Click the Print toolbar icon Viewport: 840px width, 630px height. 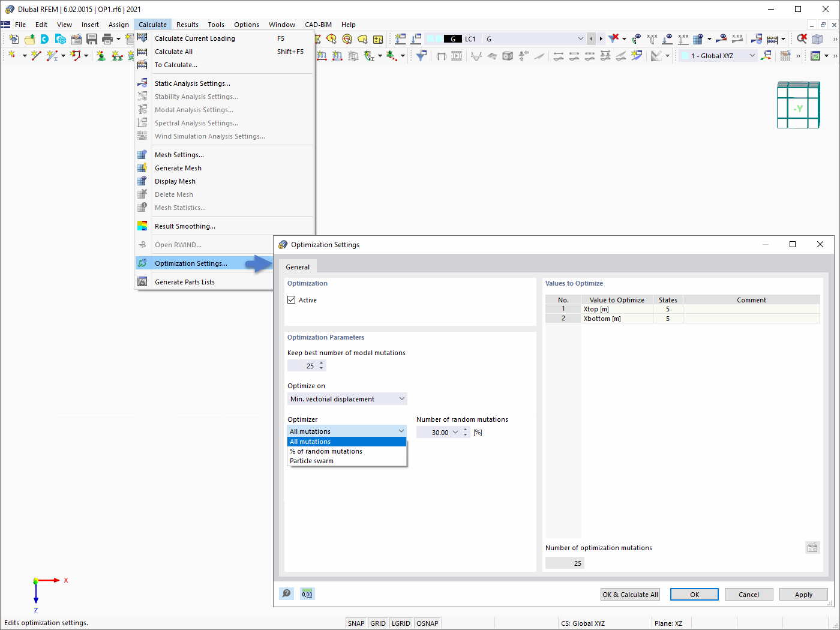[107, 39]
